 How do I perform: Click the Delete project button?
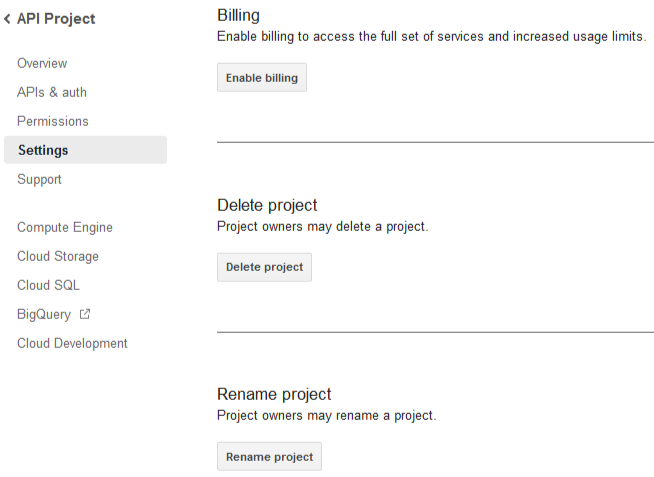click(264, 267)
